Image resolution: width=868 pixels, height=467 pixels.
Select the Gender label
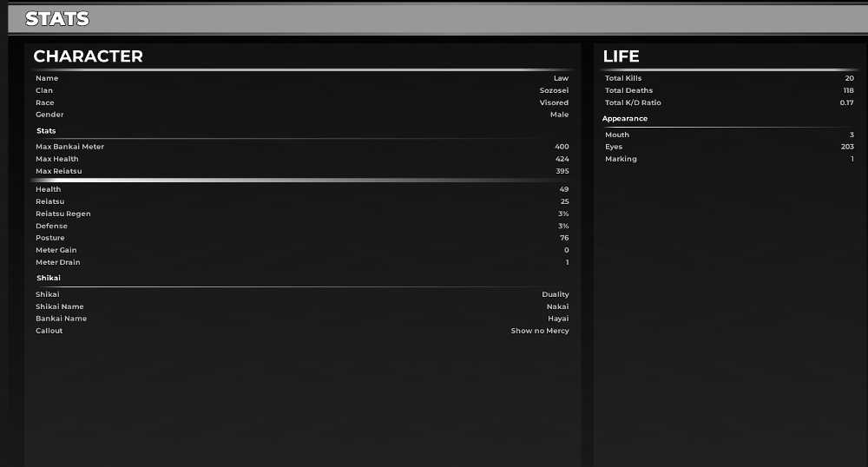click(49, 115)
